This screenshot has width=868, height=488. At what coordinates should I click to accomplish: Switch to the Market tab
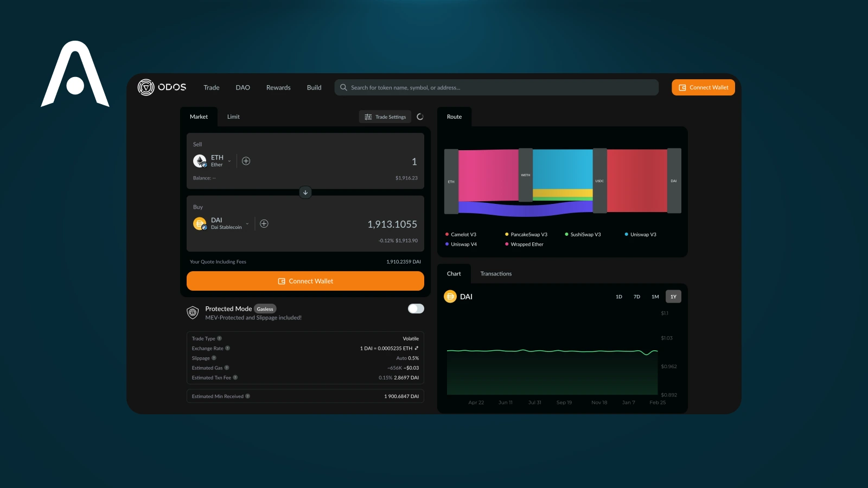pos(199,117)
